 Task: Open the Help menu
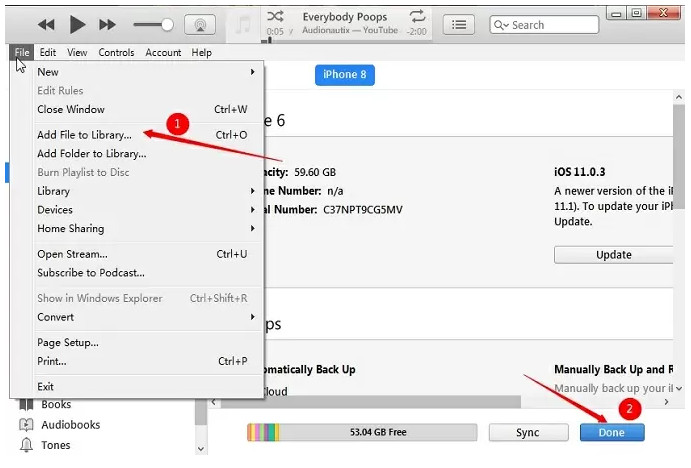click(201, 52)
